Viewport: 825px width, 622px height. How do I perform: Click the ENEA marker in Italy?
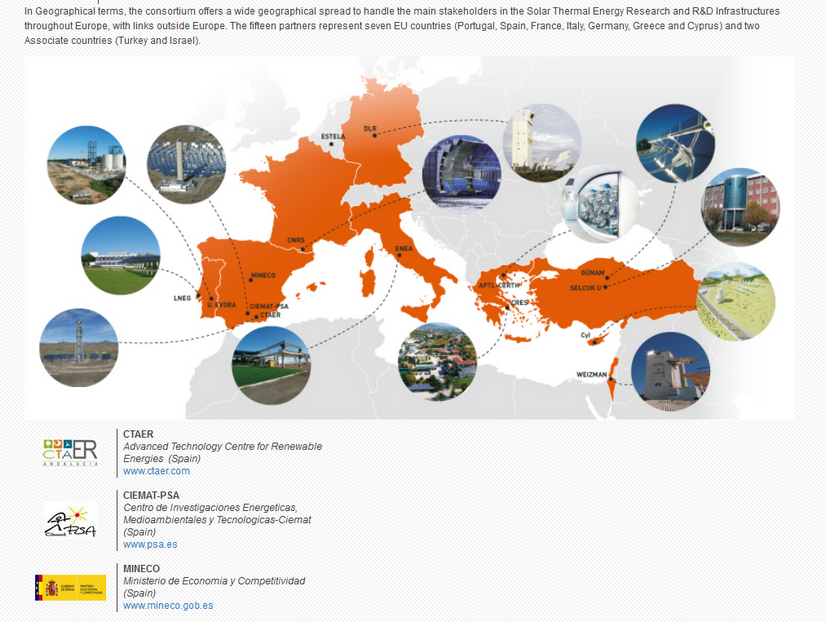398,255
